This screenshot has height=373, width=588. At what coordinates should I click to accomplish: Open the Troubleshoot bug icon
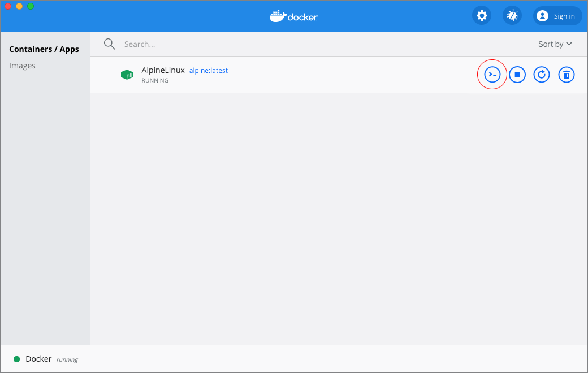(512, 16)
